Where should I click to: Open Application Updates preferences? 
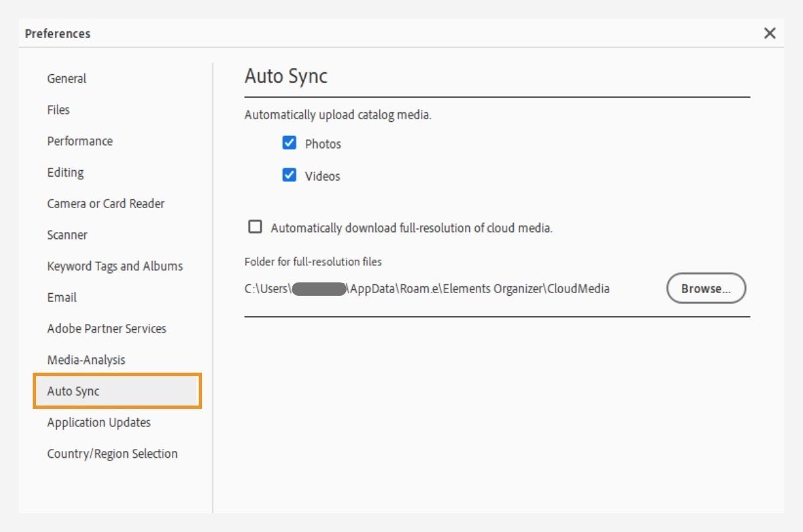pos(98,422)
